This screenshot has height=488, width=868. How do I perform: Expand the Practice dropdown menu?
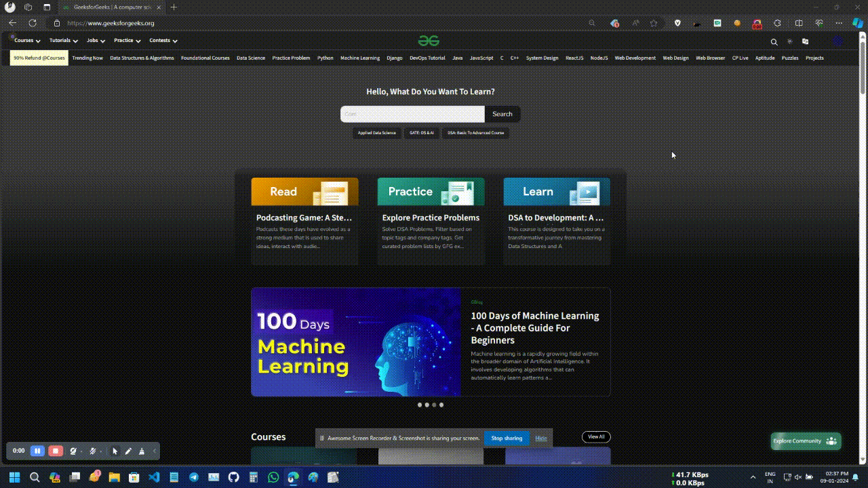127,41
